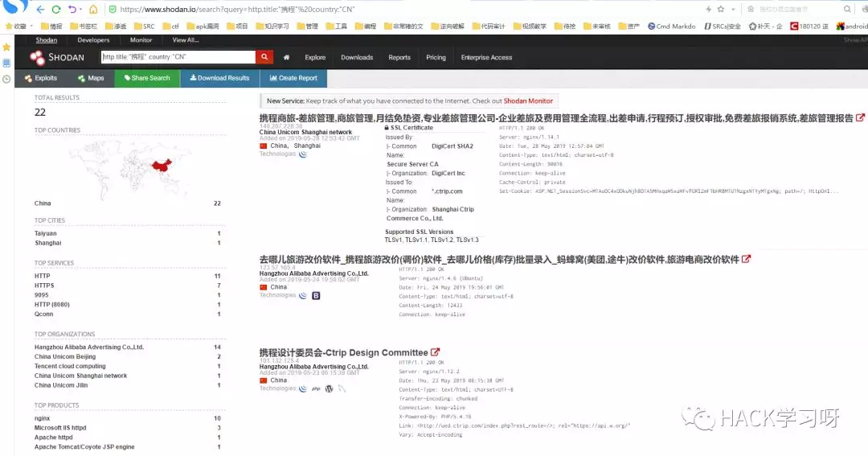Image resolution: width=868 pixels, height=456 pixels.
Task: Bookmark this page with the star icon
Action: (721, 10)
